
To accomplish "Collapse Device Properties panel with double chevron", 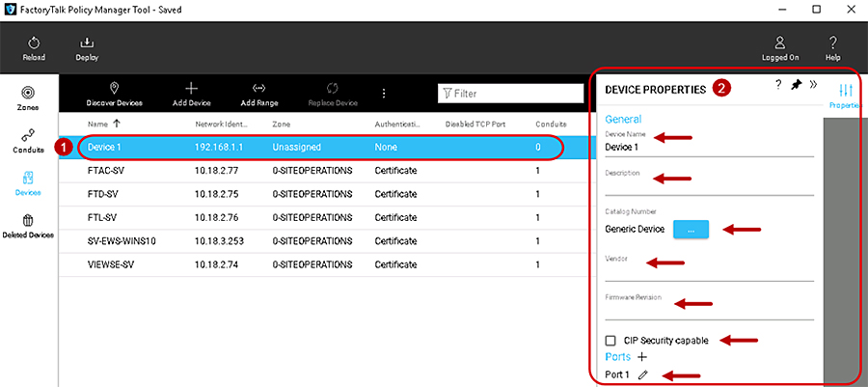I will (813, 85).
